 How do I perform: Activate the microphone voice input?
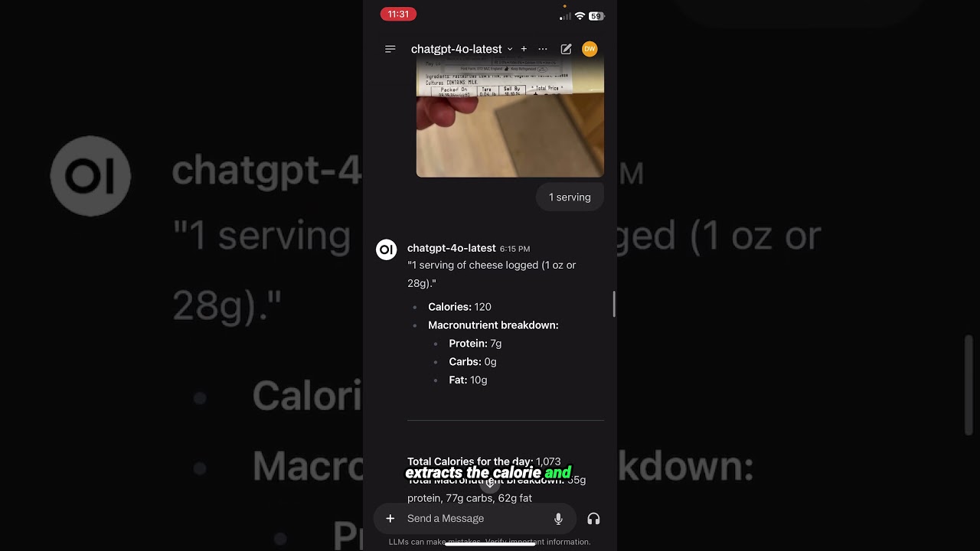tap(558, 519)
